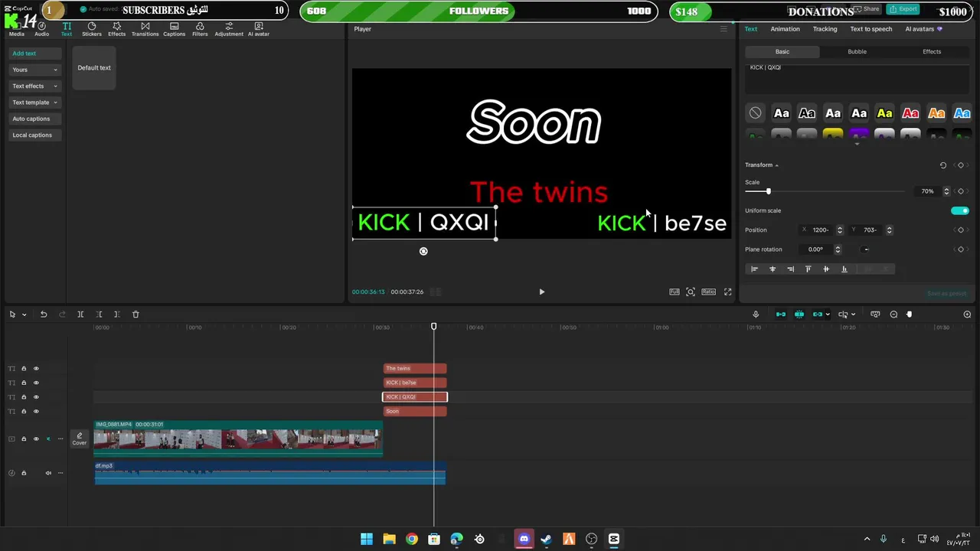Open the Adjustment panel
The height and width of the screenshot is (551, 980).
pyautogui.click(x=229, y=29)
